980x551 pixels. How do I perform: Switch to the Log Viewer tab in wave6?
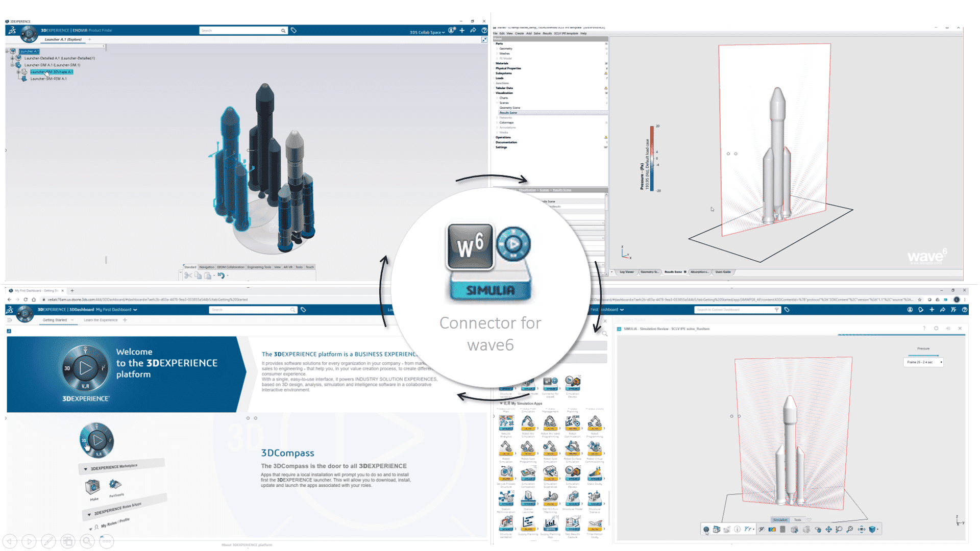tap(626, 272)
